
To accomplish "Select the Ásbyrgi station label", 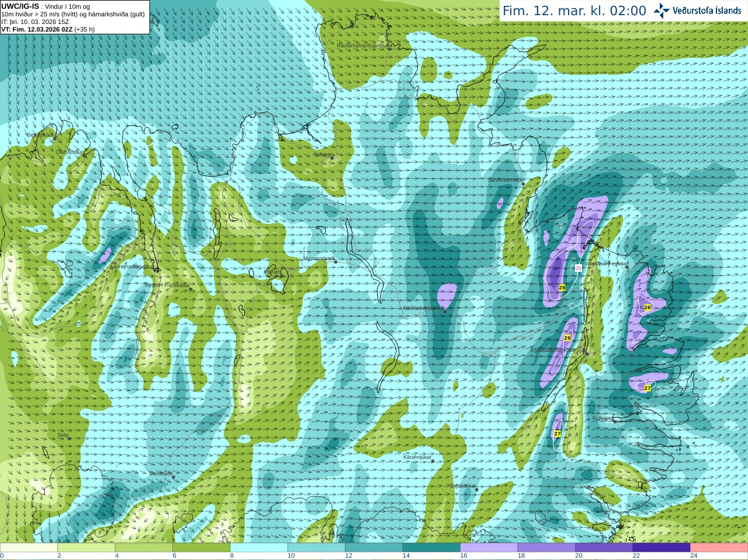I will 322,154.
